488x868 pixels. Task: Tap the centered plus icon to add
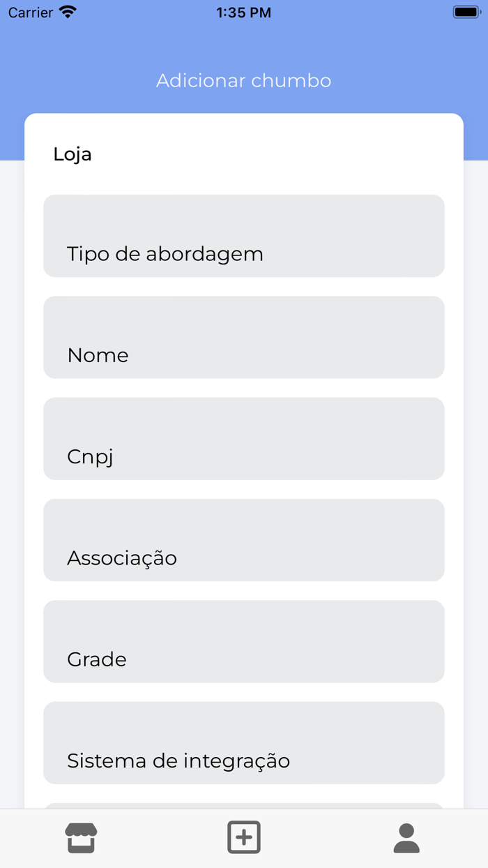[243, 837]
